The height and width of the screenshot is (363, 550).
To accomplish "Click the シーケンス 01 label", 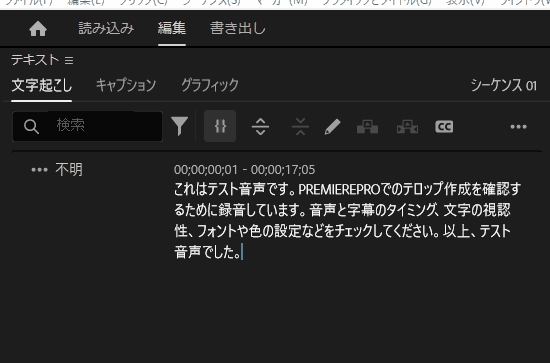I will click(504, 85).
